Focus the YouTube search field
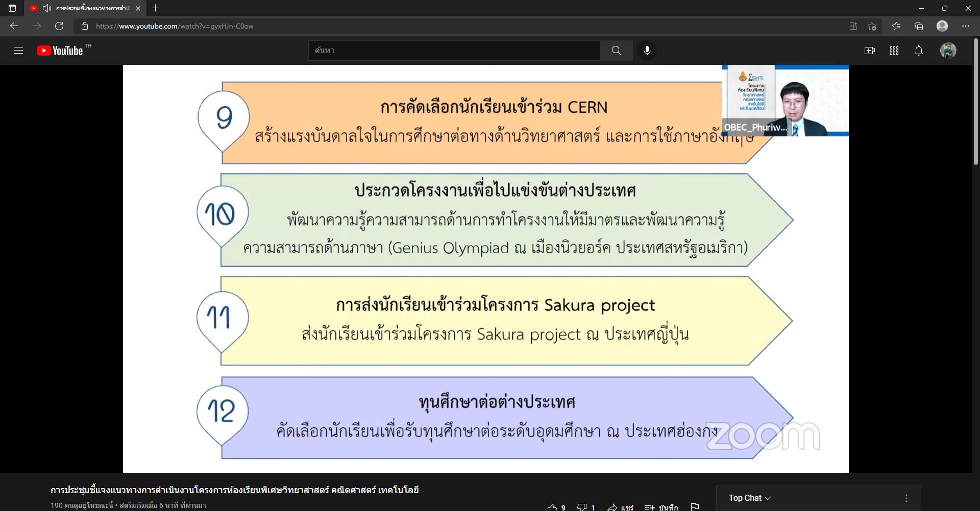 point(454,51)
